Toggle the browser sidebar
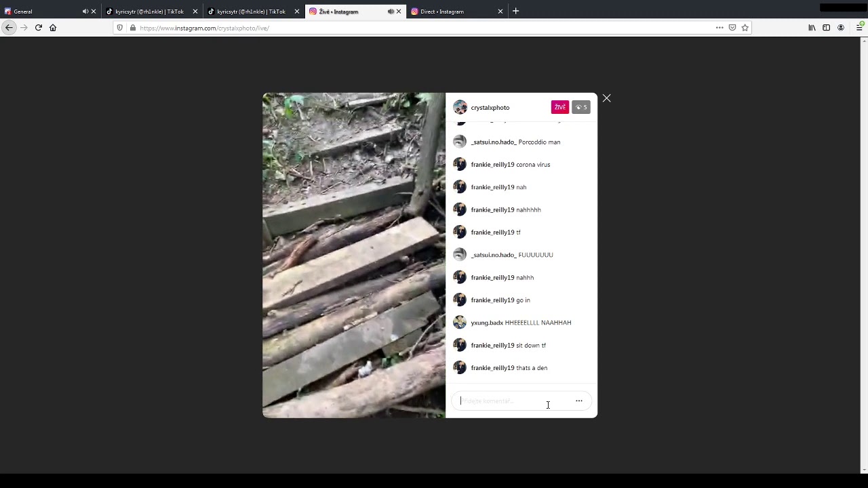 pyautogui.click(x=826, y=28)
